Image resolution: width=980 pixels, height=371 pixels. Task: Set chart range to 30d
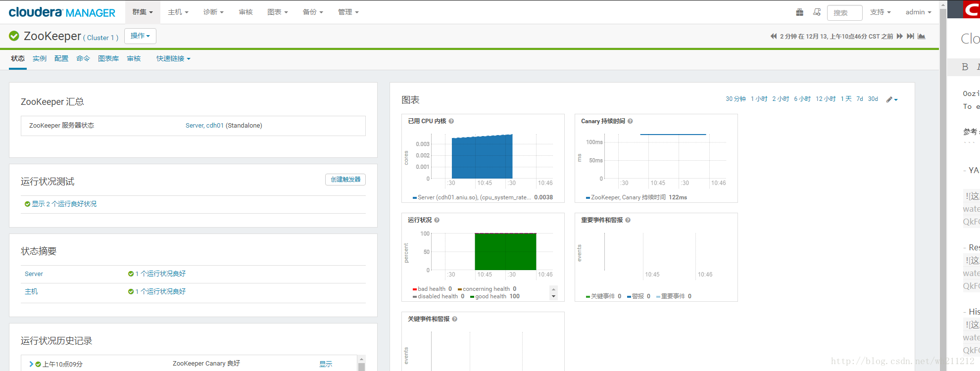(873, 99)
